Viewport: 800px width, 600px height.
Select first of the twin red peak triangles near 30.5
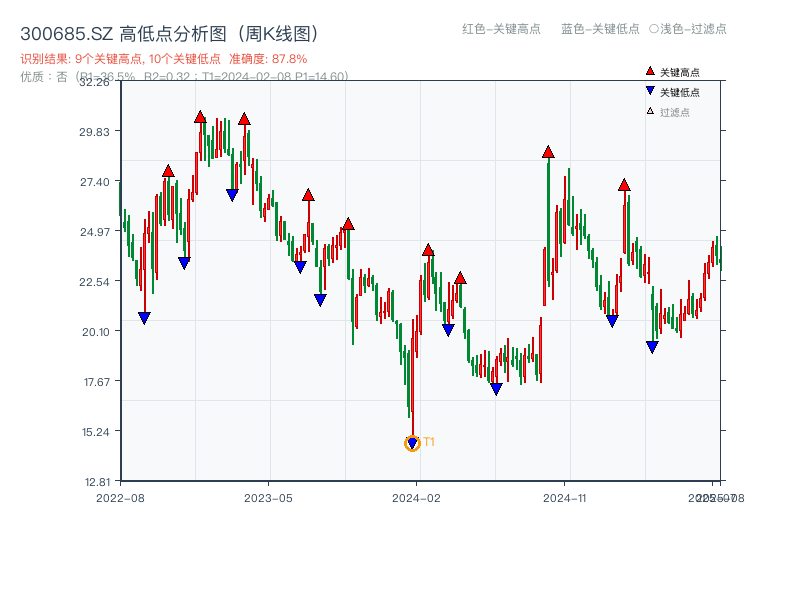[200, 117]
